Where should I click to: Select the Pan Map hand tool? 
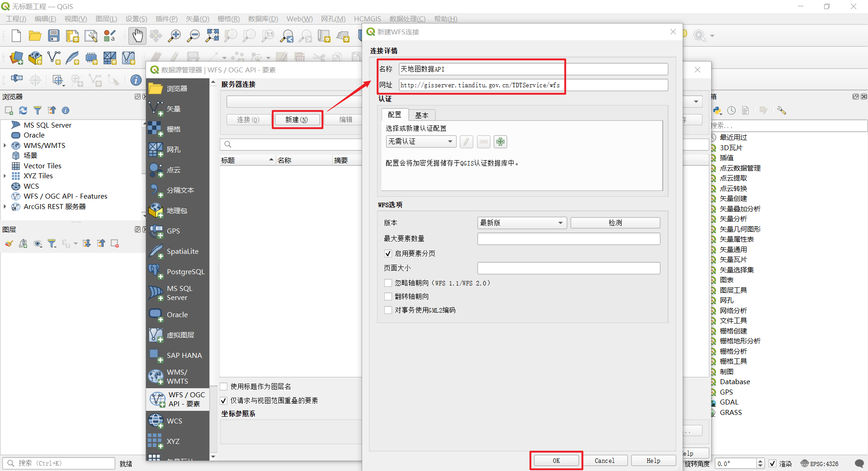[137, 36]
